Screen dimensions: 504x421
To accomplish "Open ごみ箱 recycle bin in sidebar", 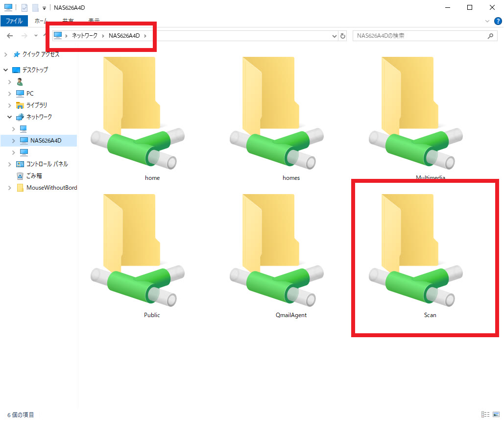I will [x=33, y=176].
